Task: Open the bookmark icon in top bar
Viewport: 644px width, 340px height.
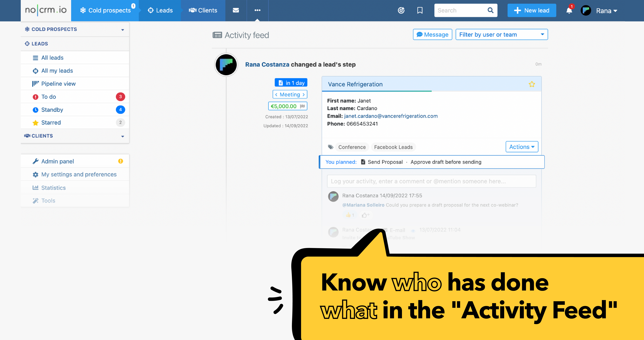Action: click(420, 10)
